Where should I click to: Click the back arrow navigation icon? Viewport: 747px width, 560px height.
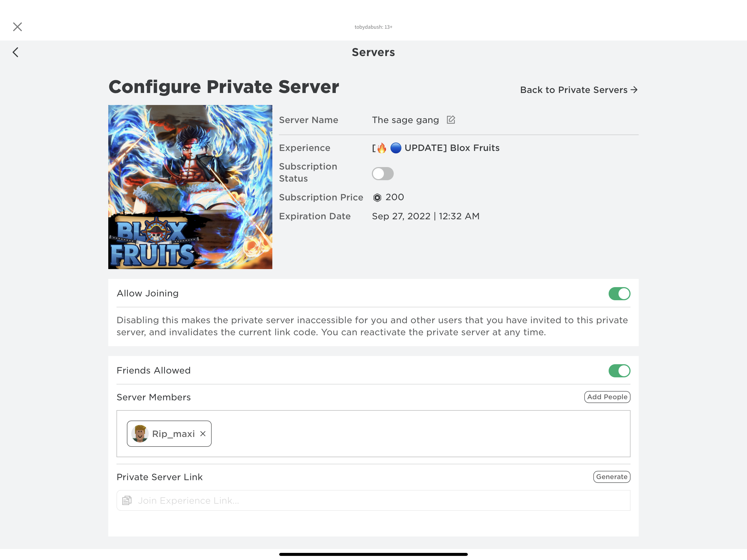(15, 52)
